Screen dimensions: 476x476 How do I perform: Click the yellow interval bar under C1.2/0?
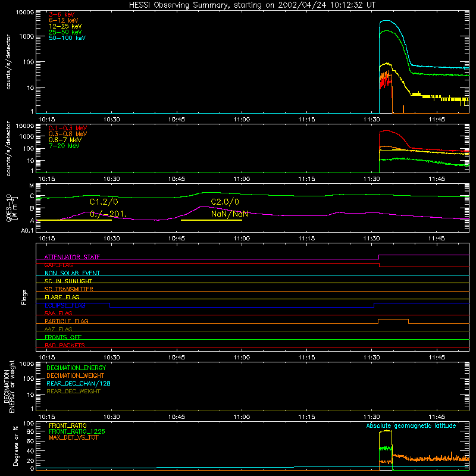click(x=74, y=220)
